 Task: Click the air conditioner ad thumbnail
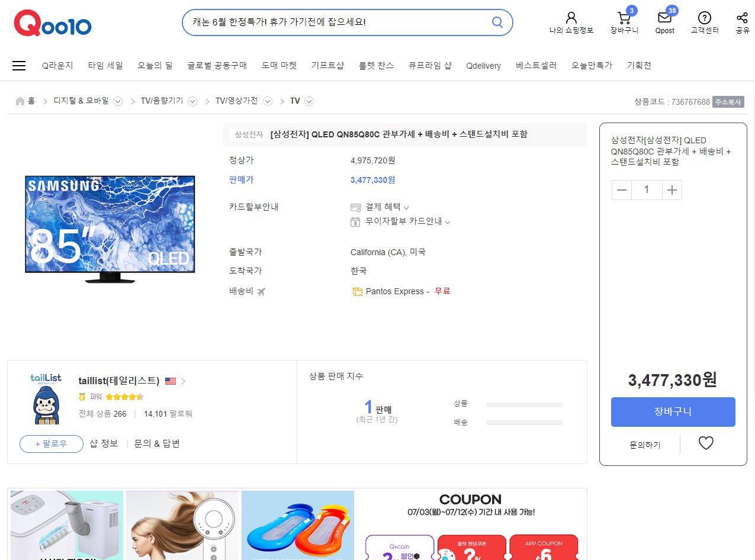point(67,525)
